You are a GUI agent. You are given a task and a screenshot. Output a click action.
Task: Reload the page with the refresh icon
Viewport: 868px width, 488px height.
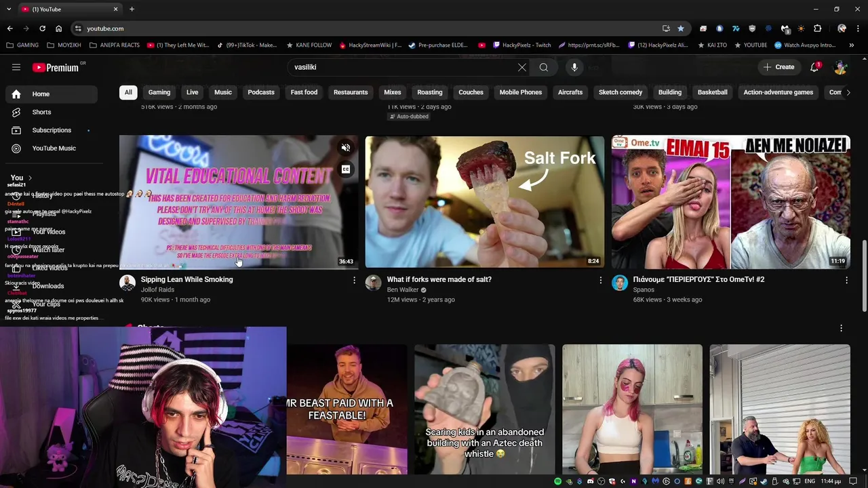click(42, 28)
